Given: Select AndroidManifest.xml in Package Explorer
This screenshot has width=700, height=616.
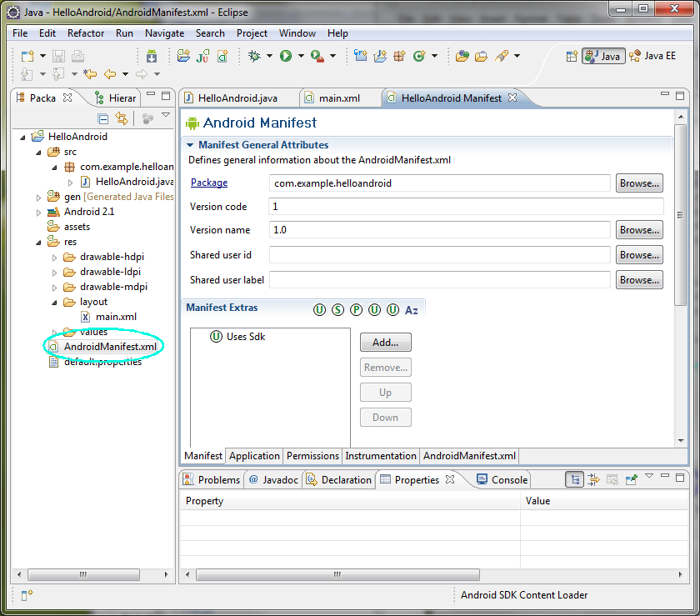Looking at the screenshot, I should (103, 347).
